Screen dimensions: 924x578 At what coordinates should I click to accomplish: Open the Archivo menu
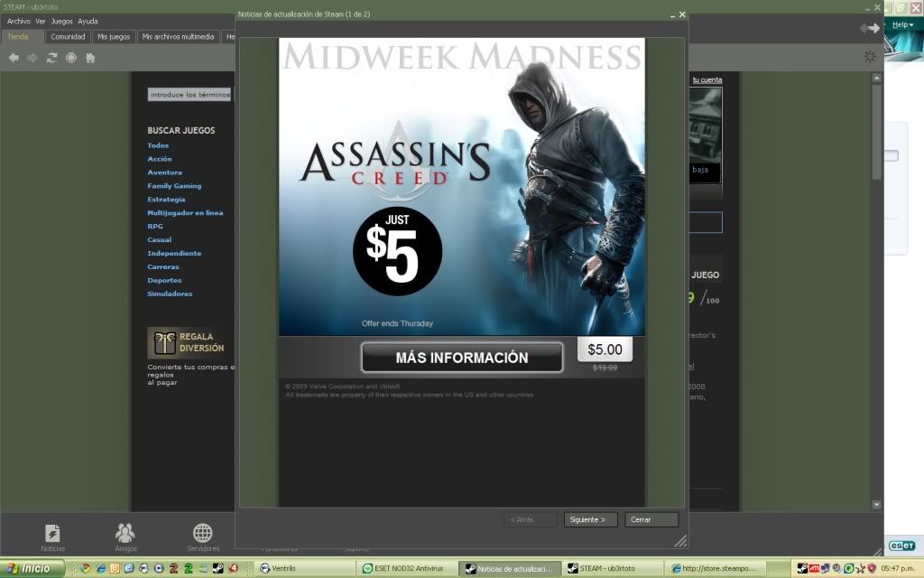(x=19, y=22)
